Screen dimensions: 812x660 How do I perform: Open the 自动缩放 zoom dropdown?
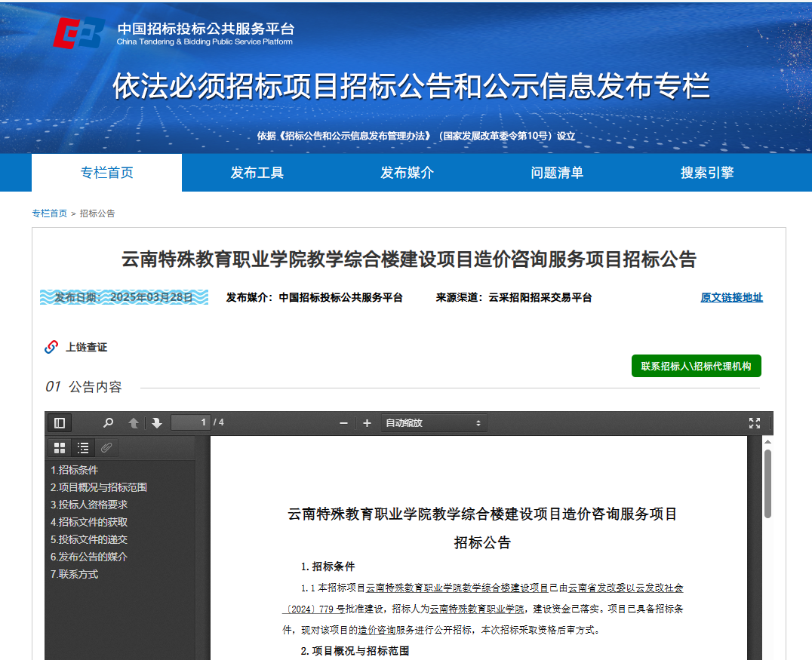pyautogui.click(x=434, y=423)
